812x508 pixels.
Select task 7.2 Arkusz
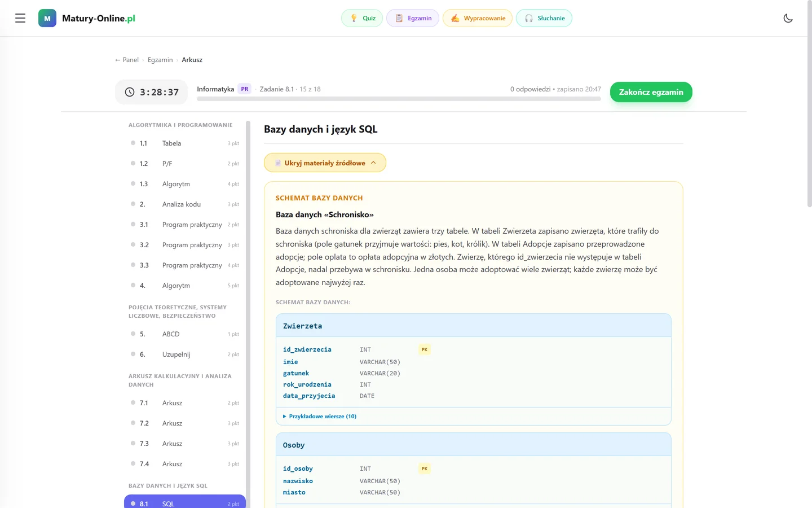(185, 423)
